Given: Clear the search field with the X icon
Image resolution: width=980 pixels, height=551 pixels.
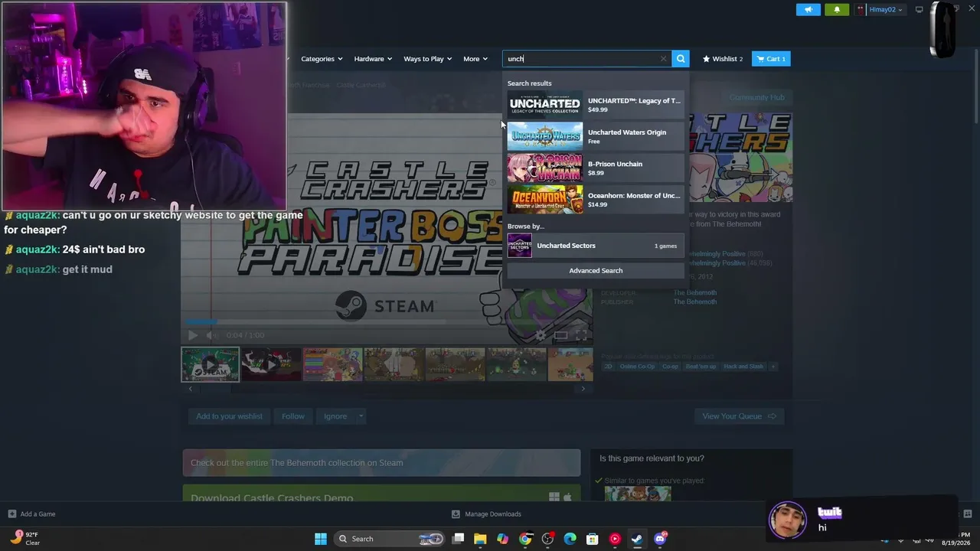Looking at the screenshot, I should [x=663, y=59].
